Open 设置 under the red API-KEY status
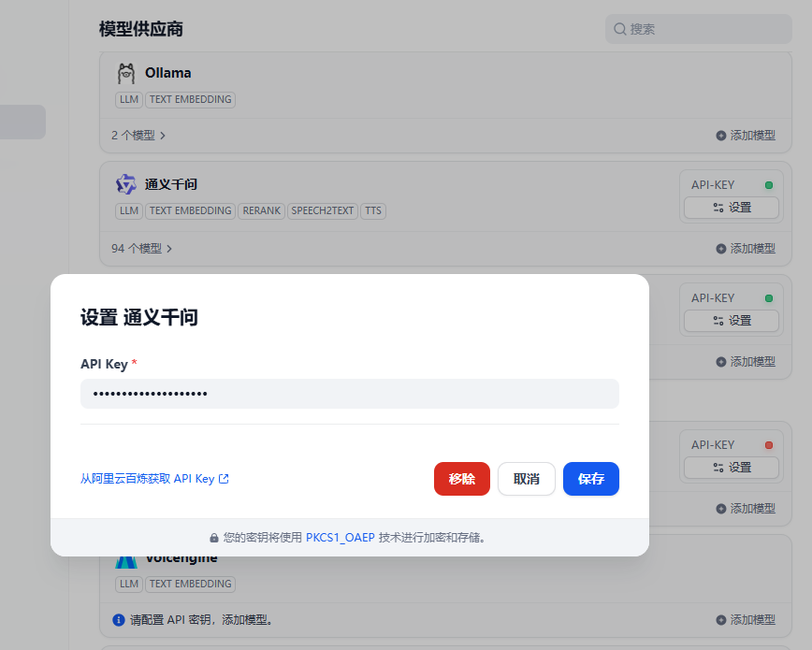 [x=732, y=468]
